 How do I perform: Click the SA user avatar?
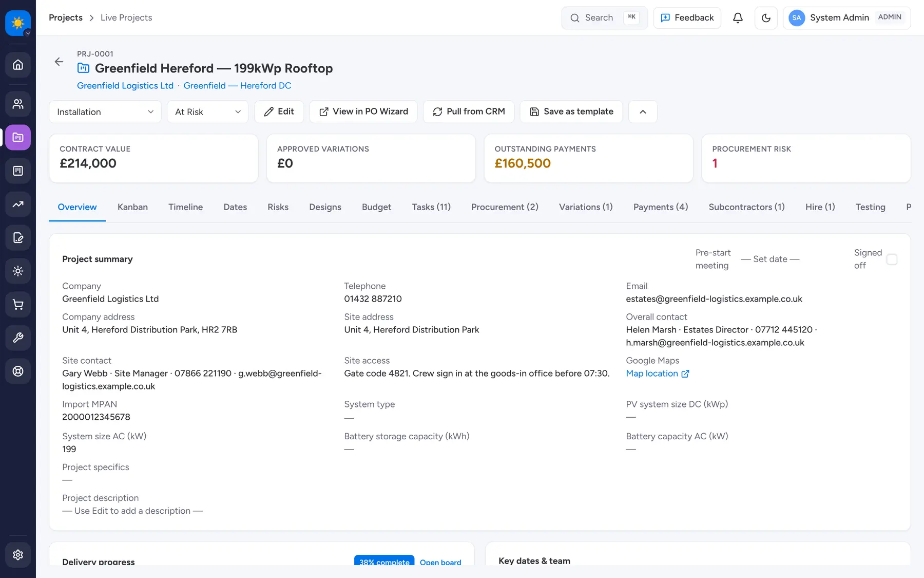[796, 18]
